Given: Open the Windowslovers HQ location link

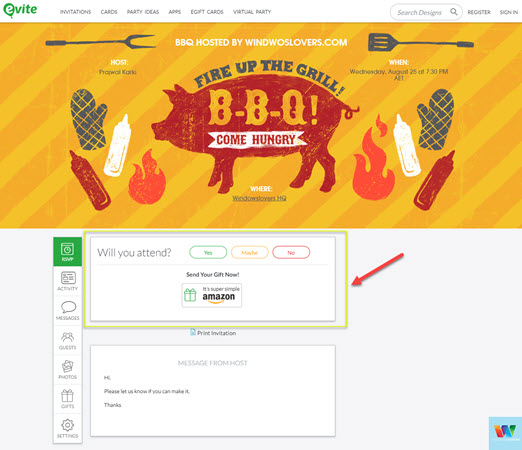Looking at the screenshot, I should (259, 198).
